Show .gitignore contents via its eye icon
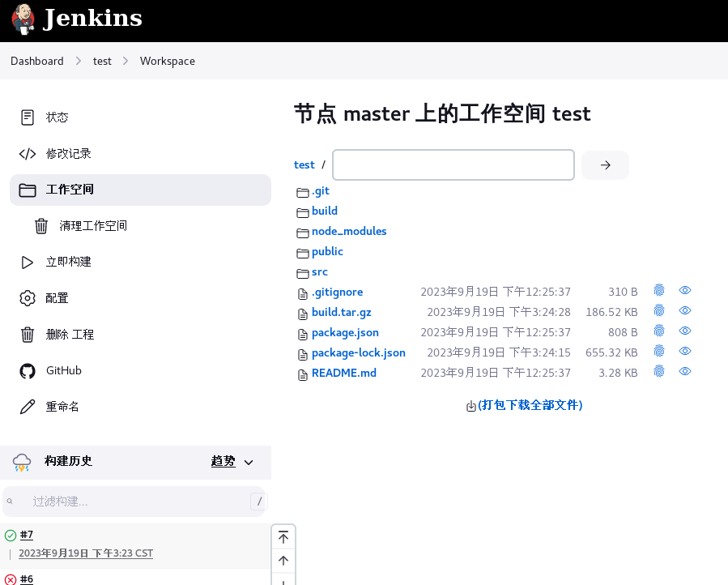Screen dimensions: 728x585 (684, 290)
